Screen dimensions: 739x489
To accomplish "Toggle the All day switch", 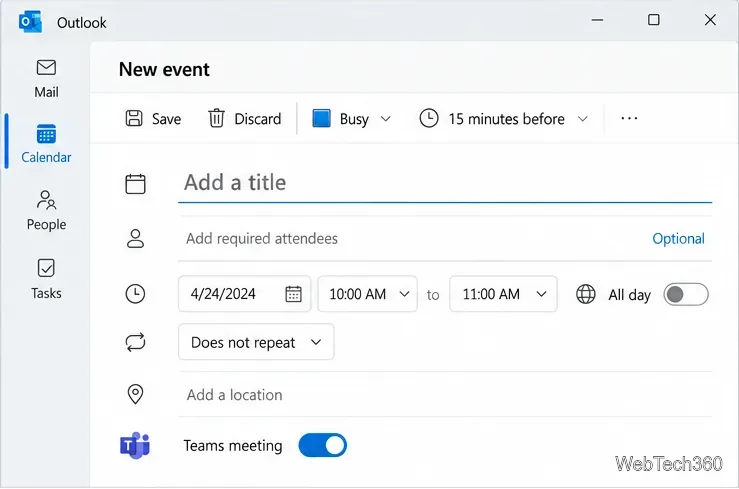I will [686, 294].
